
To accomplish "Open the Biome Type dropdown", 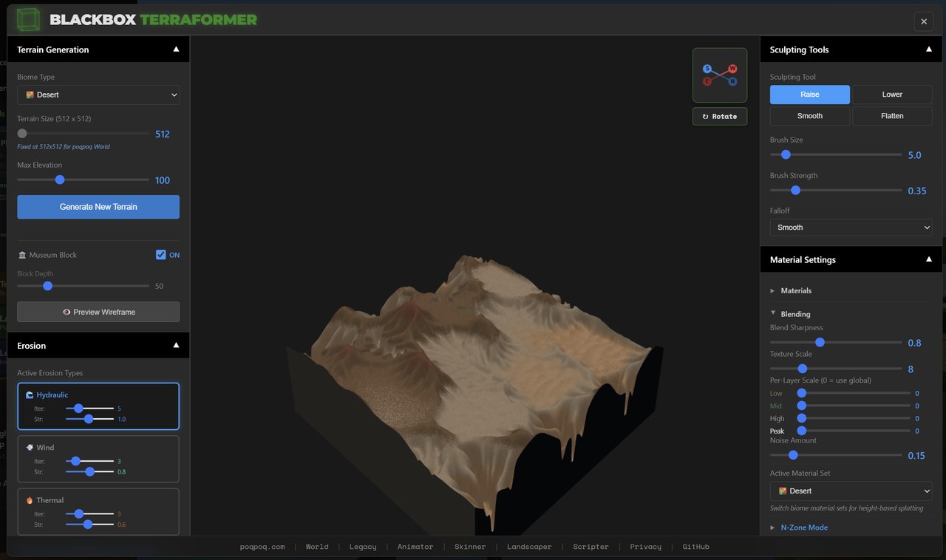I will pyautogui.click(x=98, y=95).
